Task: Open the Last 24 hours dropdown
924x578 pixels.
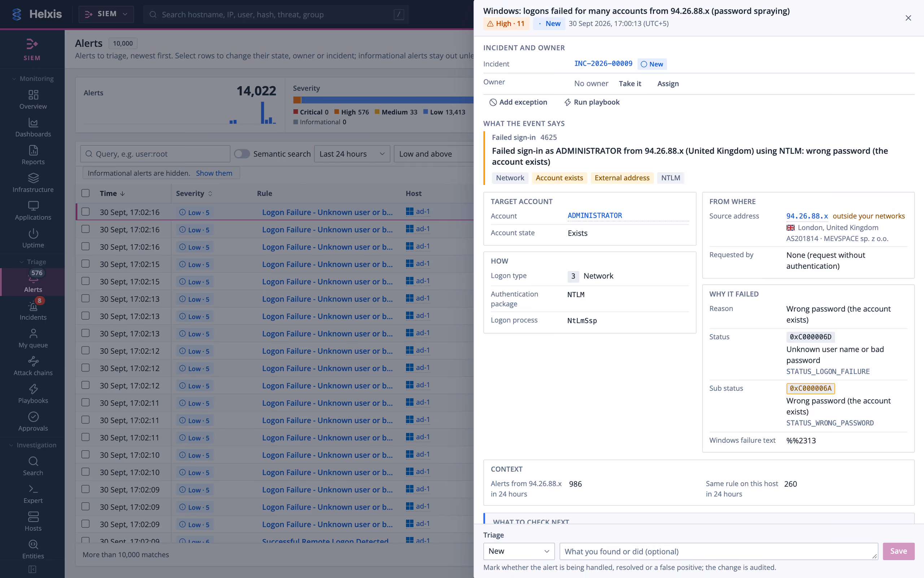Action: point(352,154)
